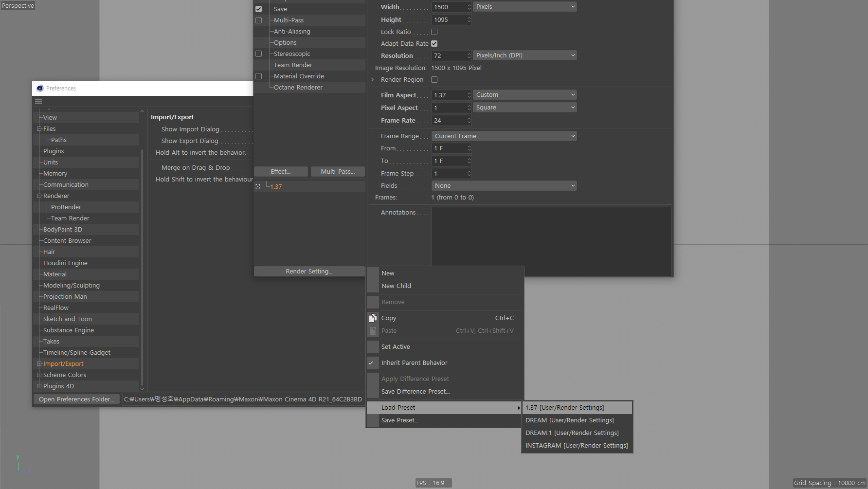Select New in the context menu
This screenshot has width=868, height=489.
(x=445, y=273)
